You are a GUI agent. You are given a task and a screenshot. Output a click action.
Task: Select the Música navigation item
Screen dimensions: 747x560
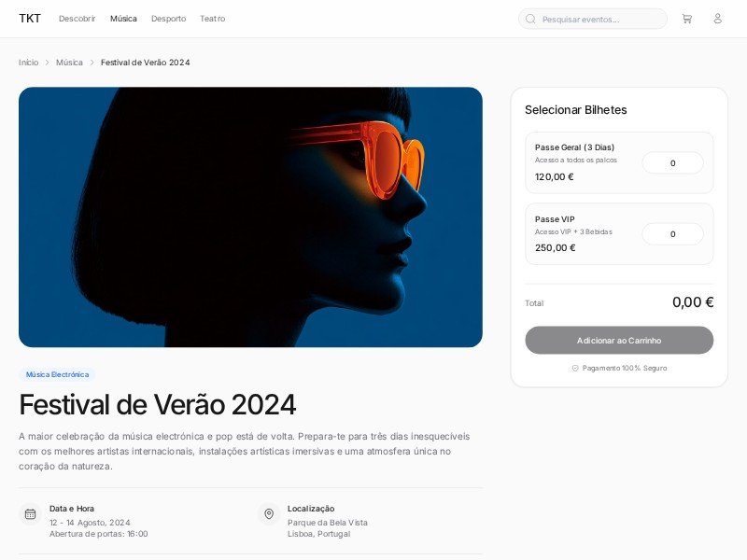(123, 19)
